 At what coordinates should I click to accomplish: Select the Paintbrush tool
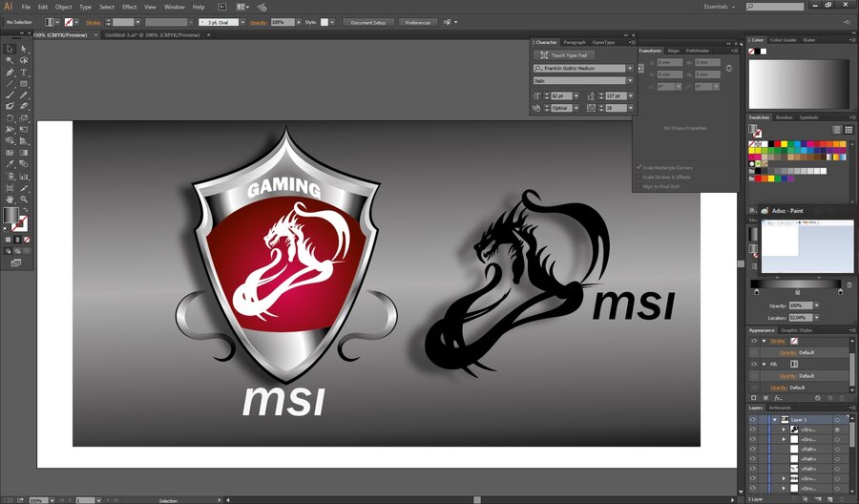tap(10, 95)
